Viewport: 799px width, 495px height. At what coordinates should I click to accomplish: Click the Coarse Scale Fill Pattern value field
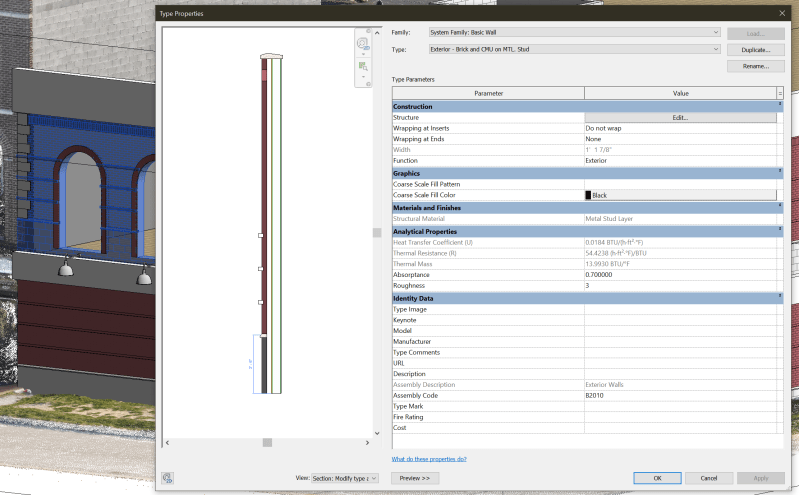click(x=680, y=185)
